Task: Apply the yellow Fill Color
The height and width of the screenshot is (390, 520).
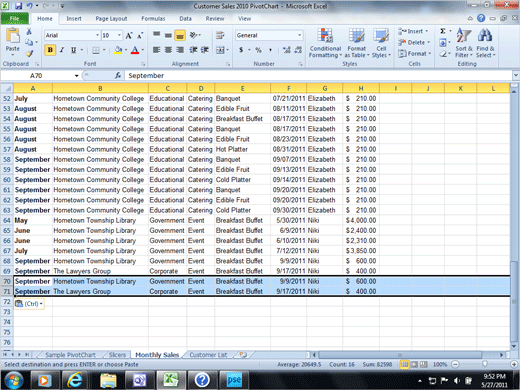Action: tap(118, 50)
